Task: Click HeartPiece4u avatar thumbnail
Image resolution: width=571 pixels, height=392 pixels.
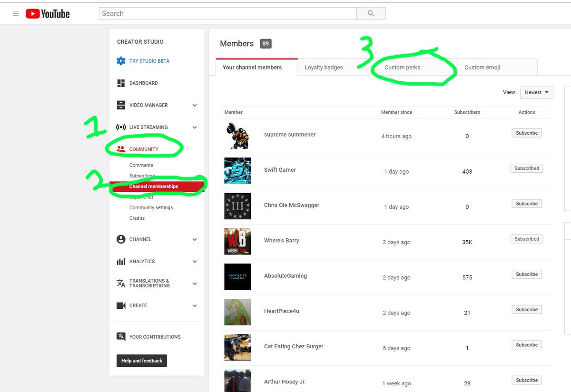Action: (x=237, y=312)
